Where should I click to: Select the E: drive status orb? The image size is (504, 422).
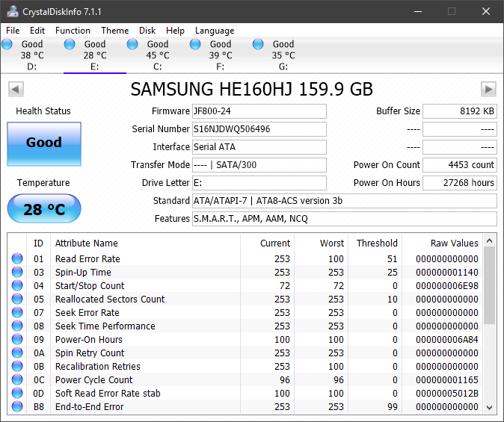[70, 44]
